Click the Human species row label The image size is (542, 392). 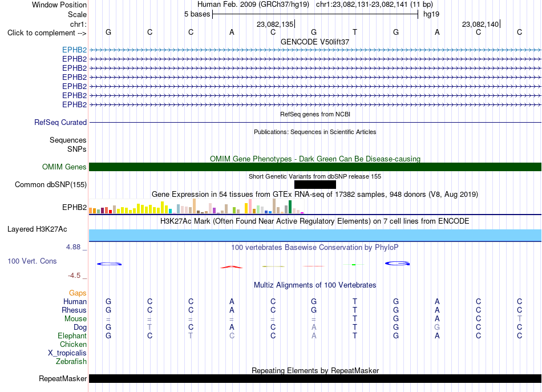pos(75,301)
